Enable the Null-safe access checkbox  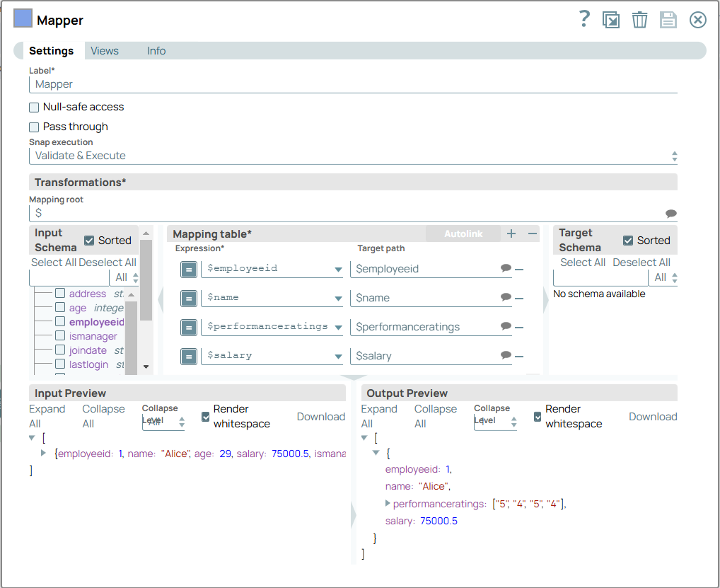34,108
